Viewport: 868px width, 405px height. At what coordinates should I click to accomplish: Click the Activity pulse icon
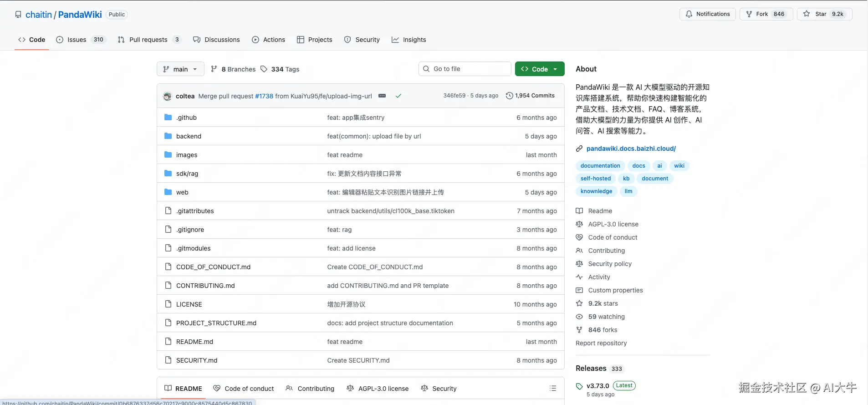579,277
